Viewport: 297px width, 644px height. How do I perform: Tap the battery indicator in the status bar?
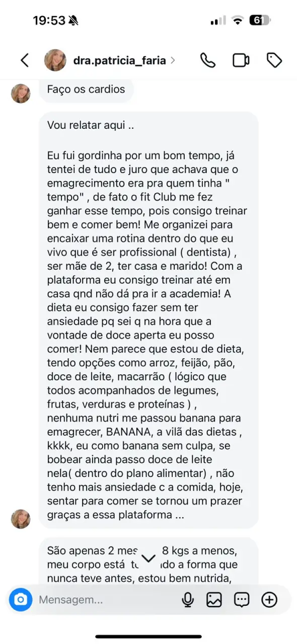click(260, 21)
